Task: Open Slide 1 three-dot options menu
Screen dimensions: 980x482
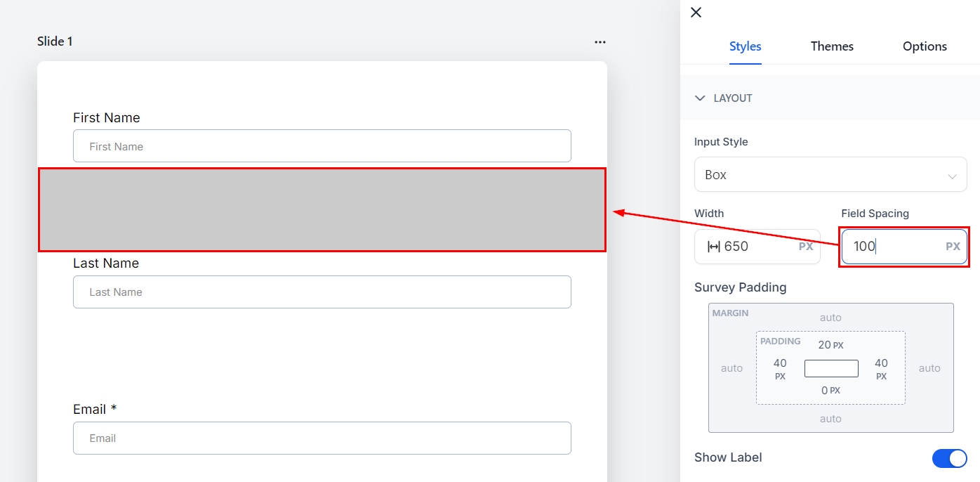Action: [x=600, y=42]
